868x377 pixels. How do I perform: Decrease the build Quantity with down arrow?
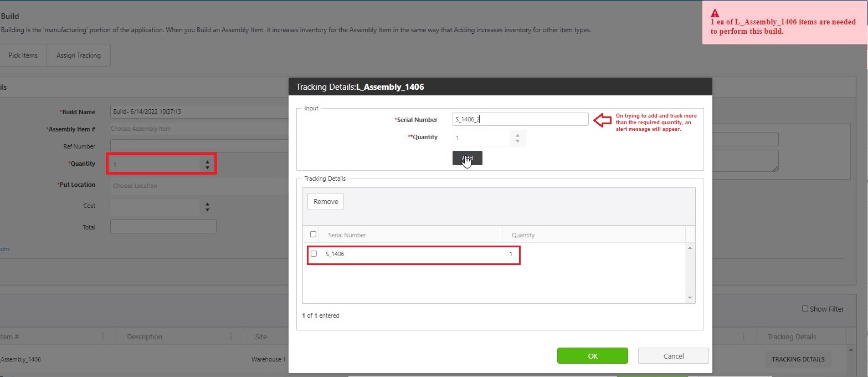[x=207, y=167]
